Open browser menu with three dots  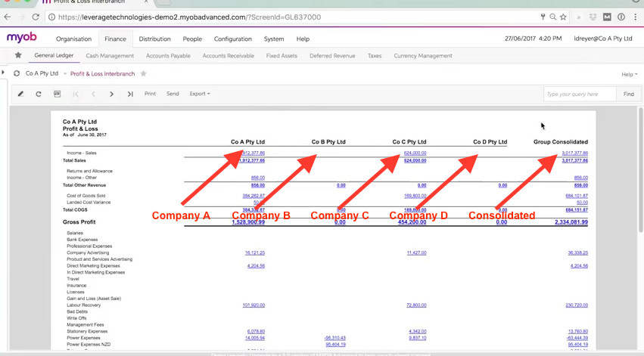click(x=636, y=17)
